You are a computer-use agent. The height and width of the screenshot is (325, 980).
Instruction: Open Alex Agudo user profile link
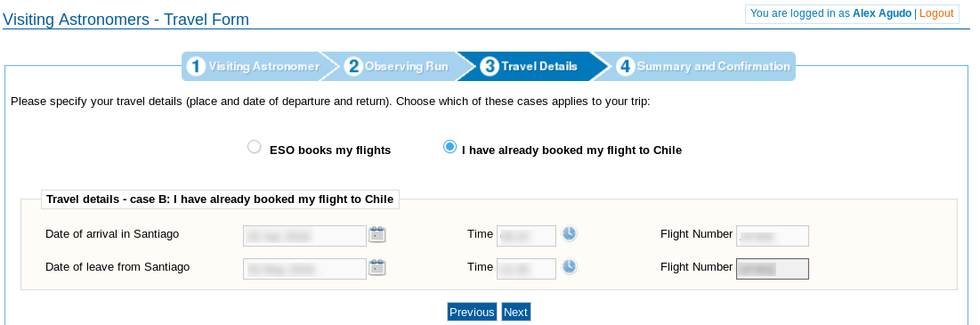click(x=882, y=13)
